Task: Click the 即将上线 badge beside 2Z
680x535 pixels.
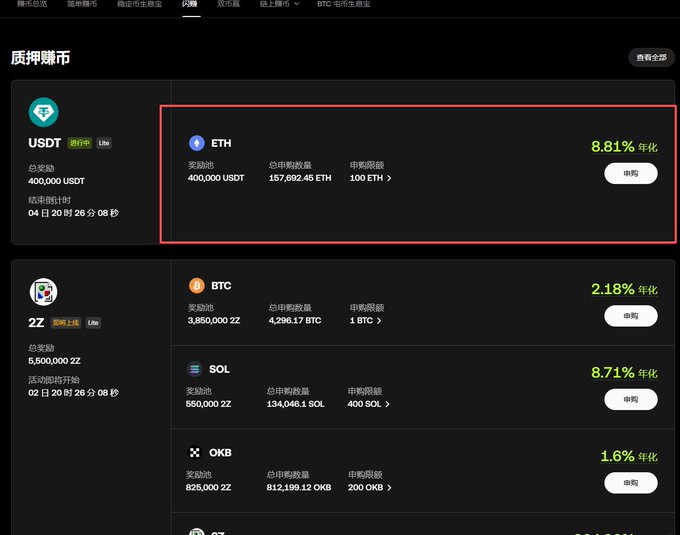Action: click(x=66, y=323)
